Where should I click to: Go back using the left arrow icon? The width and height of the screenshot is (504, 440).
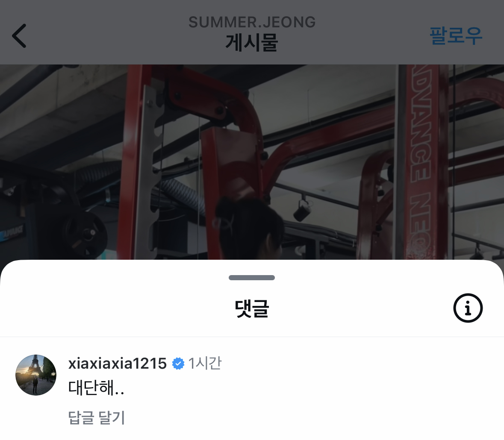click(19, 36)
